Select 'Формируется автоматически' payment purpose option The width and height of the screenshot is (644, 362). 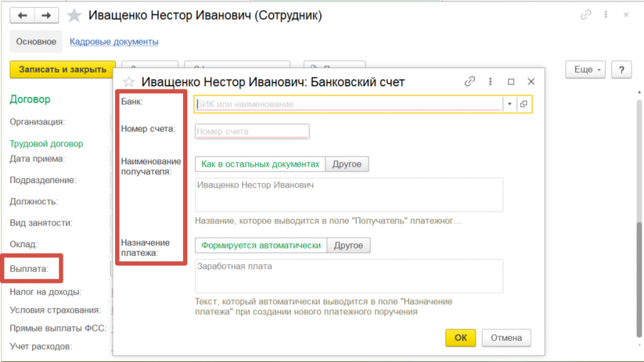261,246
